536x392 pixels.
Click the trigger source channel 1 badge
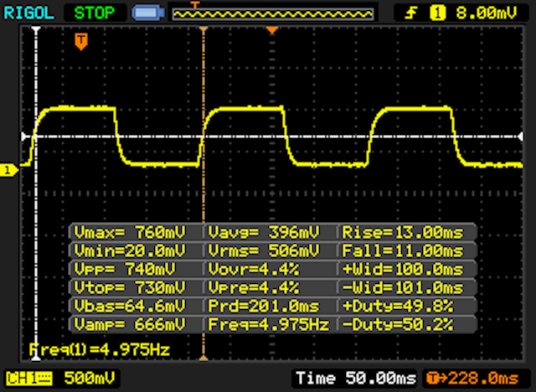437,13
